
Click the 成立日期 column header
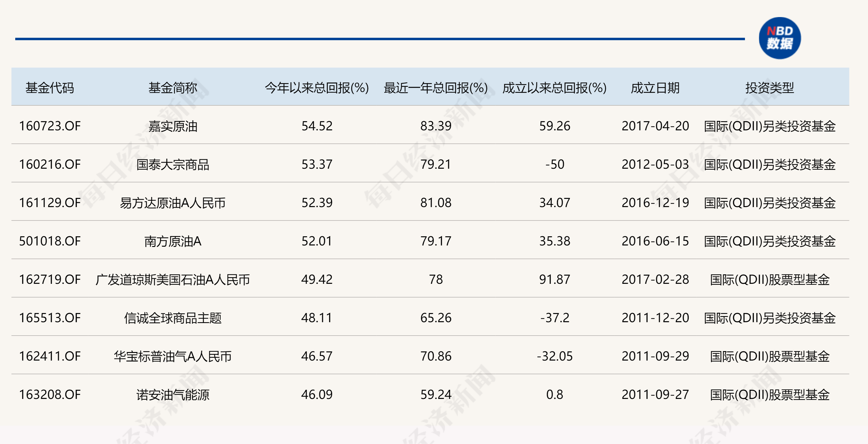coord(655,88)
